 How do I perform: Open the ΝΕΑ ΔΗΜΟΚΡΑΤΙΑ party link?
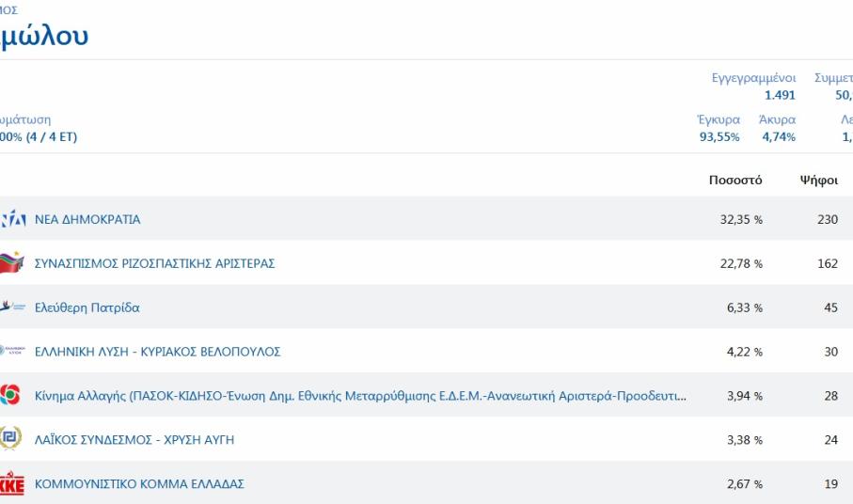point(87,219)
